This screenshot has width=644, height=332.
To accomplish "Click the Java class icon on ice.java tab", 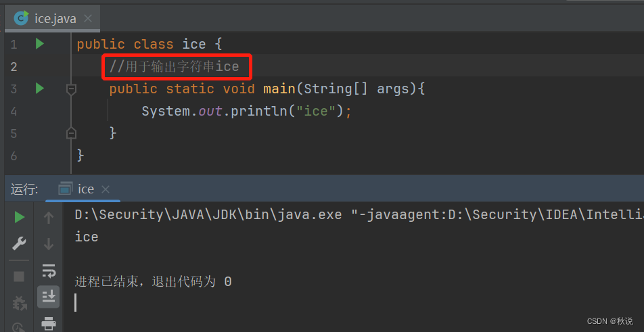I will coord(22,18).
